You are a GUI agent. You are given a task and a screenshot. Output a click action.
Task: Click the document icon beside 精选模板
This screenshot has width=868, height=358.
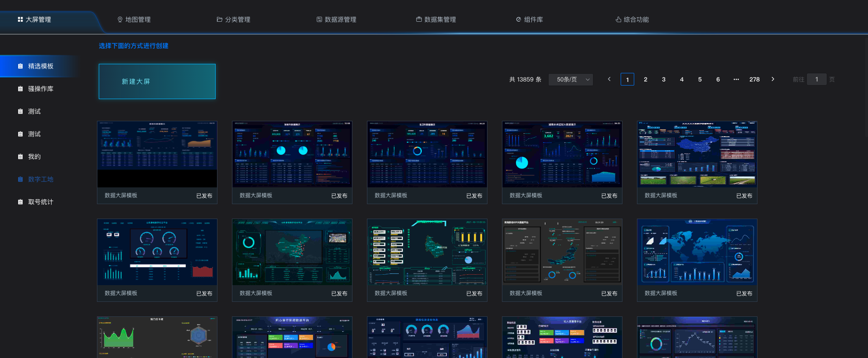[20, 66]
